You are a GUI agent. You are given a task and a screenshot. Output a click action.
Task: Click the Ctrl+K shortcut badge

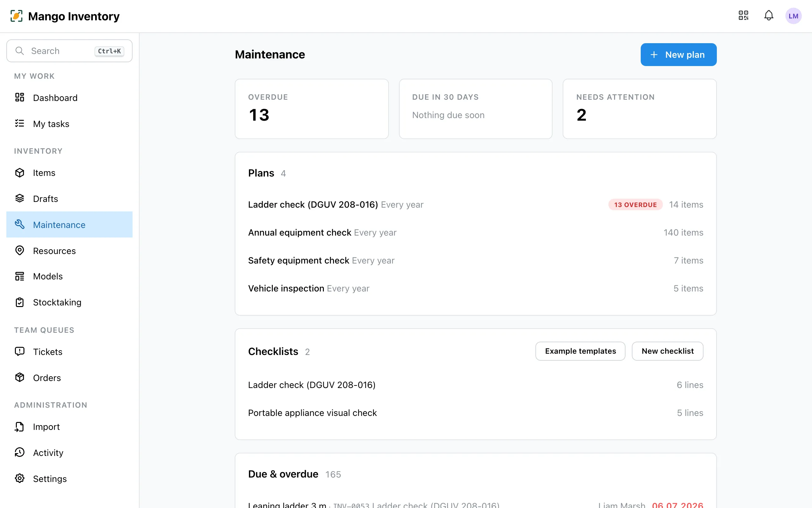pos(109,51)
